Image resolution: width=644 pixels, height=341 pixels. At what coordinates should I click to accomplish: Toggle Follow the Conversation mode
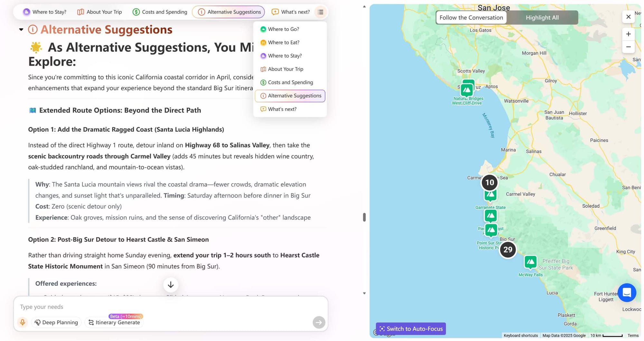(x=471, y=18)
